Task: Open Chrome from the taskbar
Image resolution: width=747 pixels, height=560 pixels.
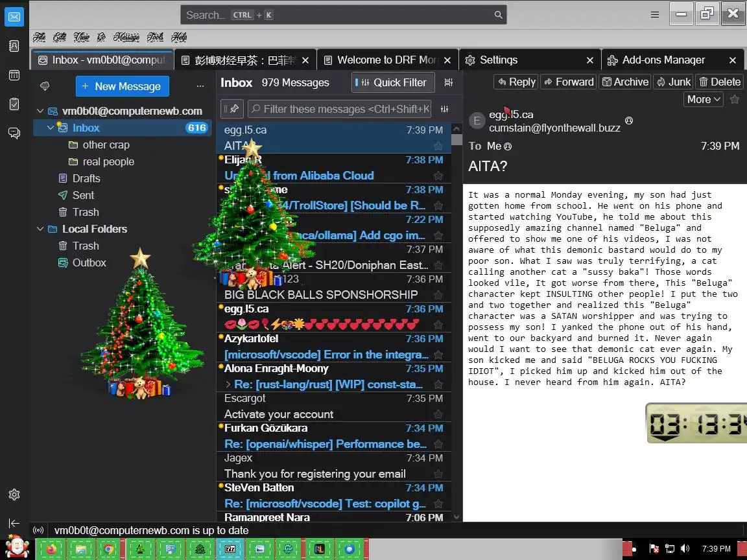Action: 110,549
